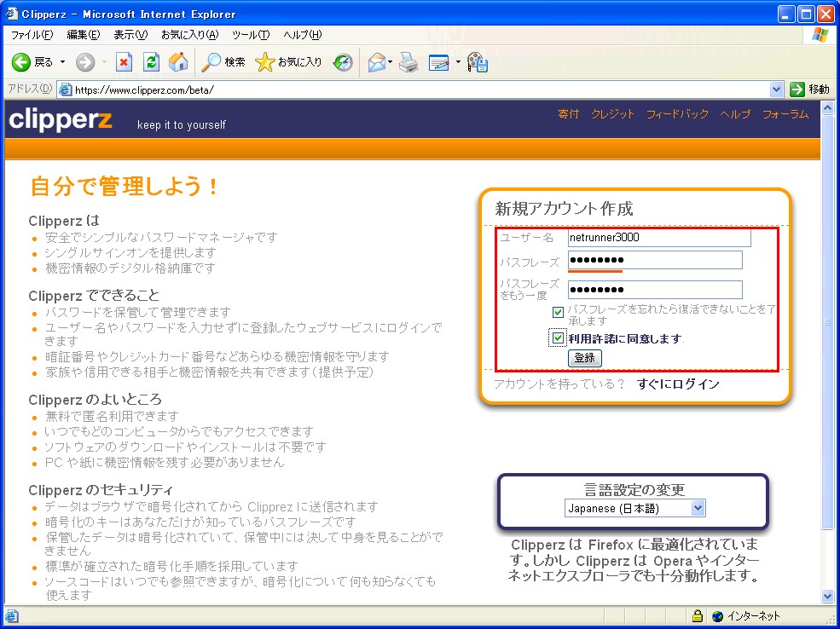Screen dimensions: 840x629
Task: Minimize the Internet Explorer window
Action: 786,14
